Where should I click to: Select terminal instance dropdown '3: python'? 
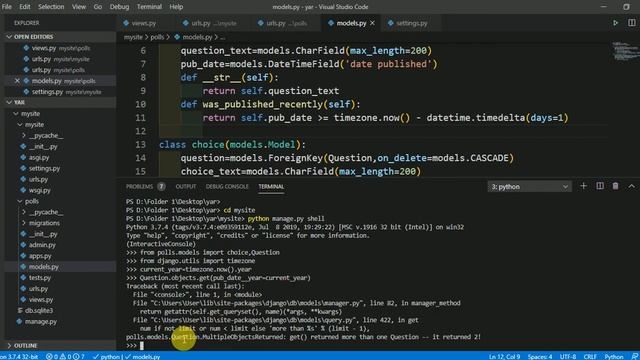coord(529,187)
